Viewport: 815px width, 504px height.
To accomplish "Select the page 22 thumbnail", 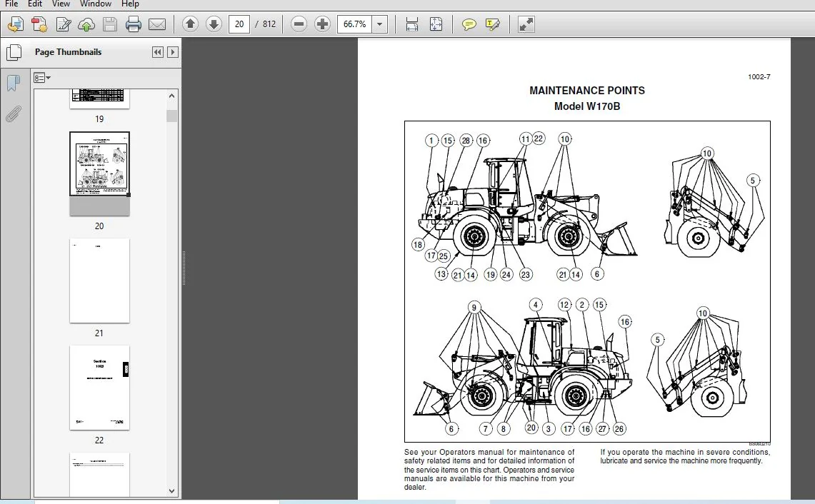I will (x=100, y=388).
